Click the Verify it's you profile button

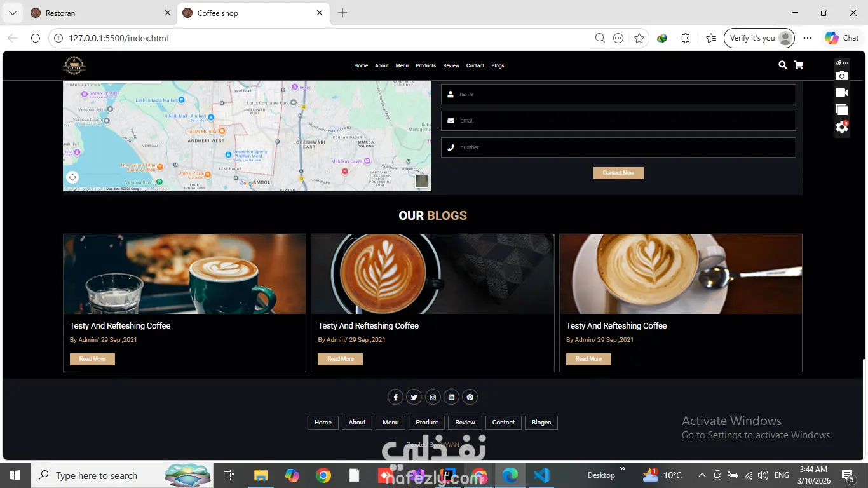click(759, 38)
